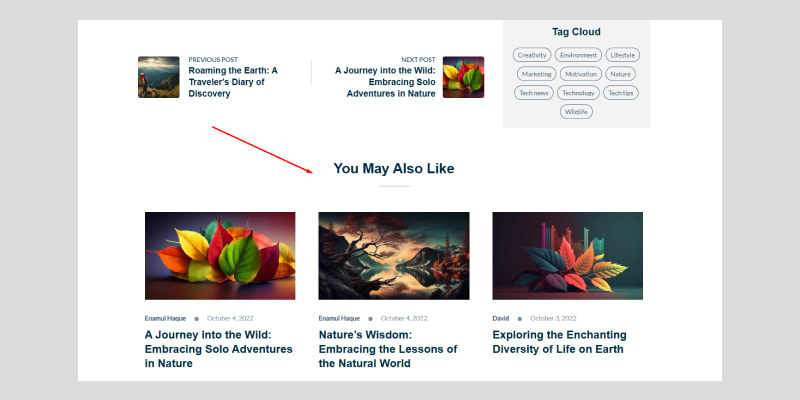The height and width of the screenshot is (400, 800).
Task: Open card title A Journey into the Wild
Action: coord(218,349)
